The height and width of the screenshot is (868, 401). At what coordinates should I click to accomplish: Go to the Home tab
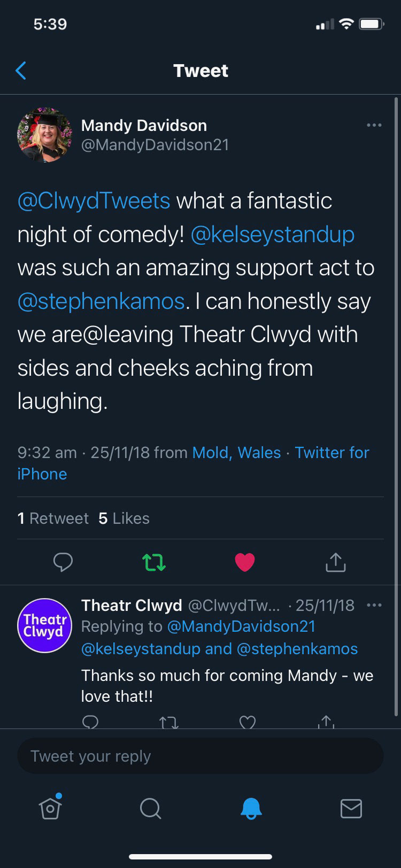pos(50,808)
